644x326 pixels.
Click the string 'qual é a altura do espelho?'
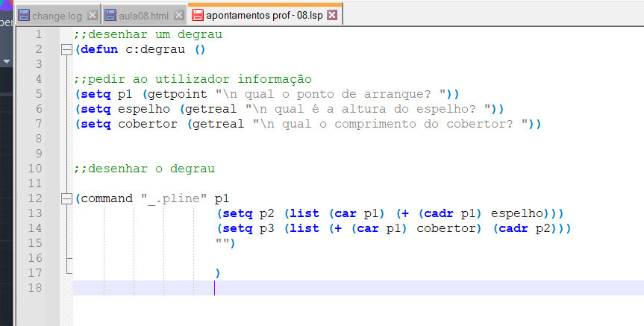(375, 109)
